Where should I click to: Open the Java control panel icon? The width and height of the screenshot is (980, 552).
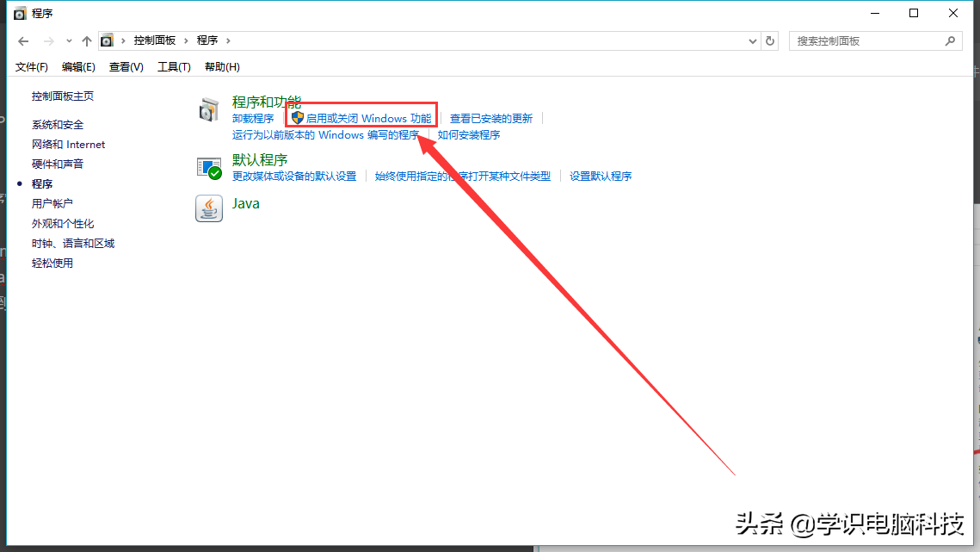209,208
